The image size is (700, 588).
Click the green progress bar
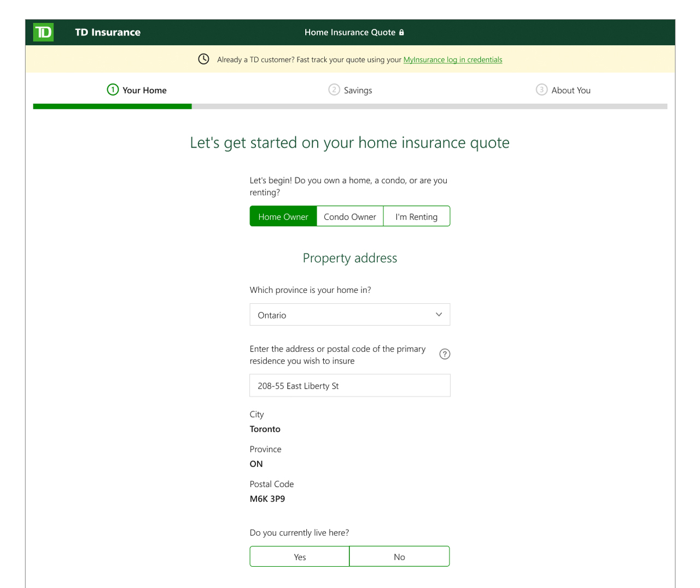point(112,106)
